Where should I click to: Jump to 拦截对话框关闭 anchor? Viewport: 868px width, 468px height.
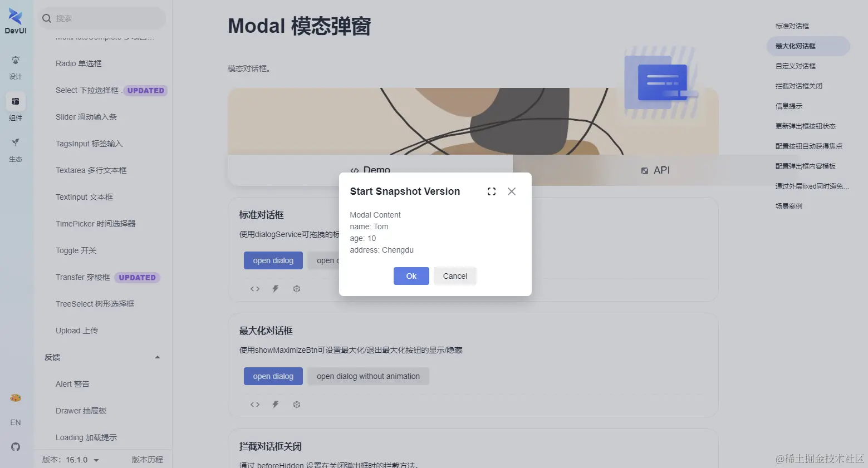(x=799, y=86)
